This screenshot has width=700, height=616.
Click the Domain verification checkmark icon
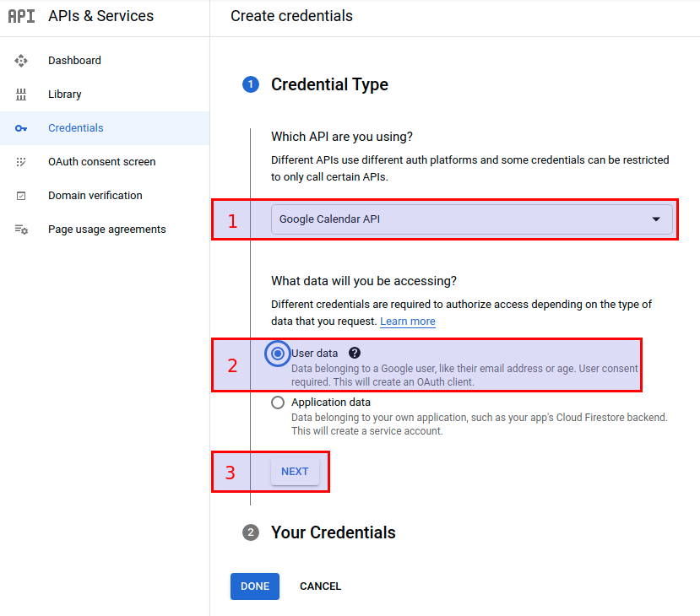coord(20,195)
